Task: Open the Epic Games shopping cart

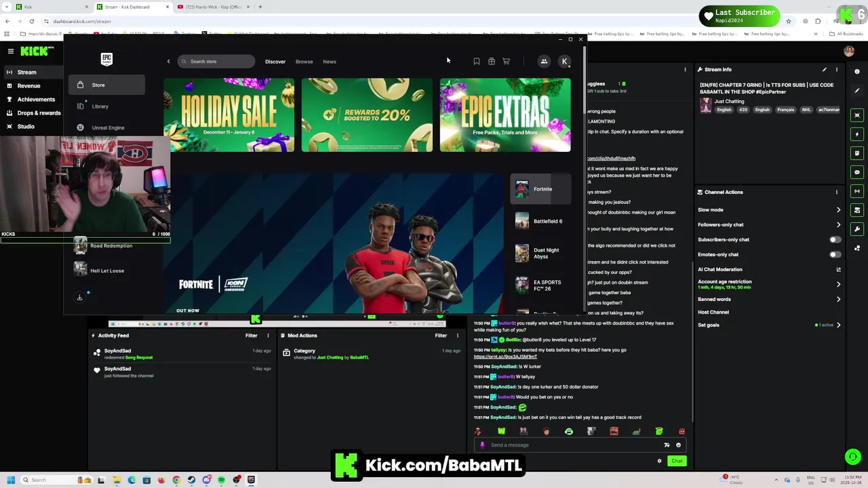Action: coord(506,62)
